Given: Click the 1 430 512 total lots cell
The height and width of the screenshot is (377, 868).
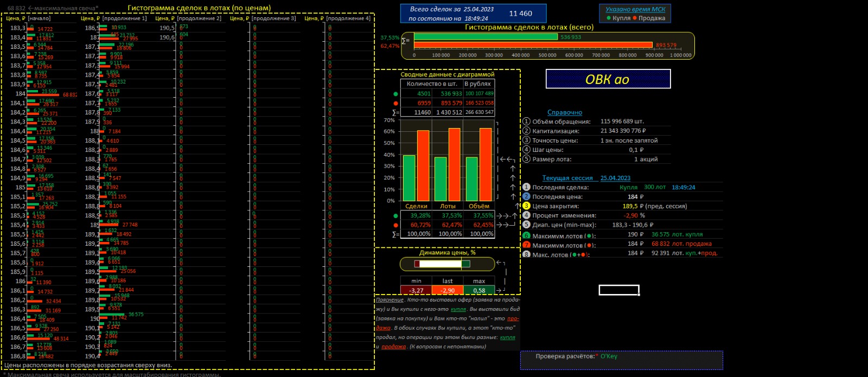Looking at the screenshot, I should pos(448,112).
